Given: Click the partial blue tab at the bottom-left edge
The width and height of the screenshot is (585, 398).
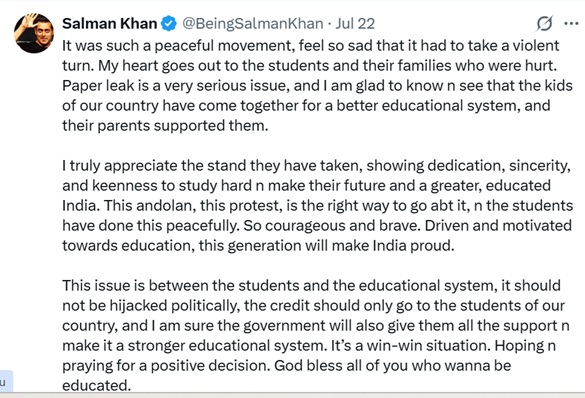Looking at the screenshot, I should pos(6,381).
